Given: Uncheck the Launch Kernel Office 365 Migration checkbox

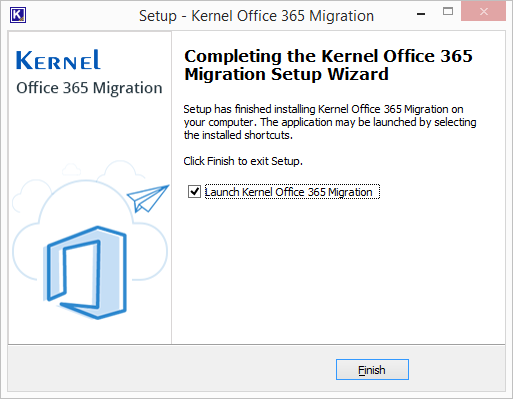Looking at the screenshot, I should (194, 192).
